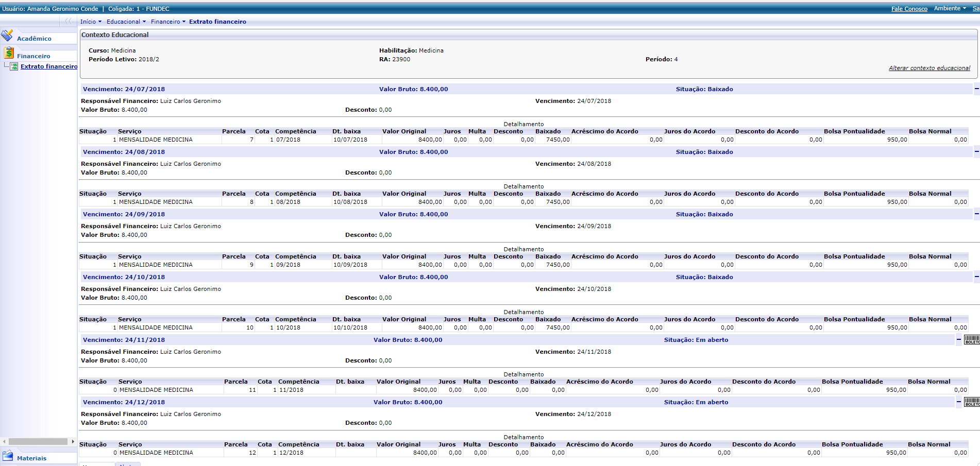The height and width of the screenshot is (466, 980).
Task: Collapse the 24/07/2018 installment section
Action: point(976,89)
